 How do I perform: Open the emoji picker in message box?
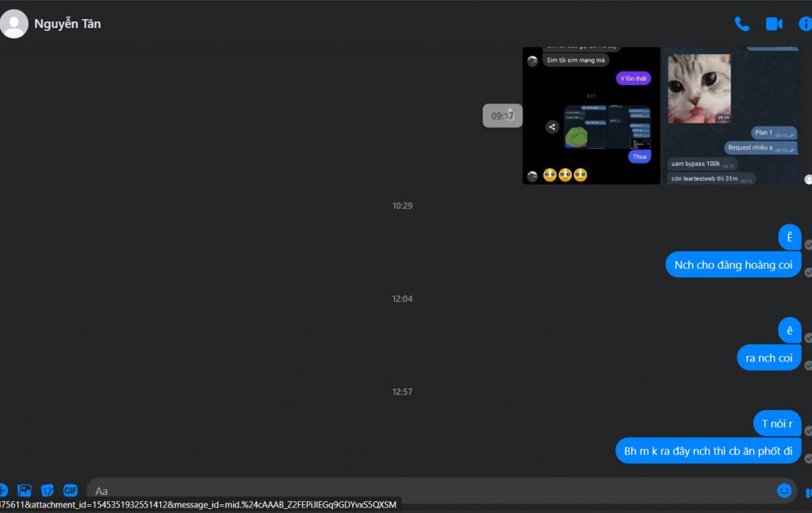pos(784,491)
